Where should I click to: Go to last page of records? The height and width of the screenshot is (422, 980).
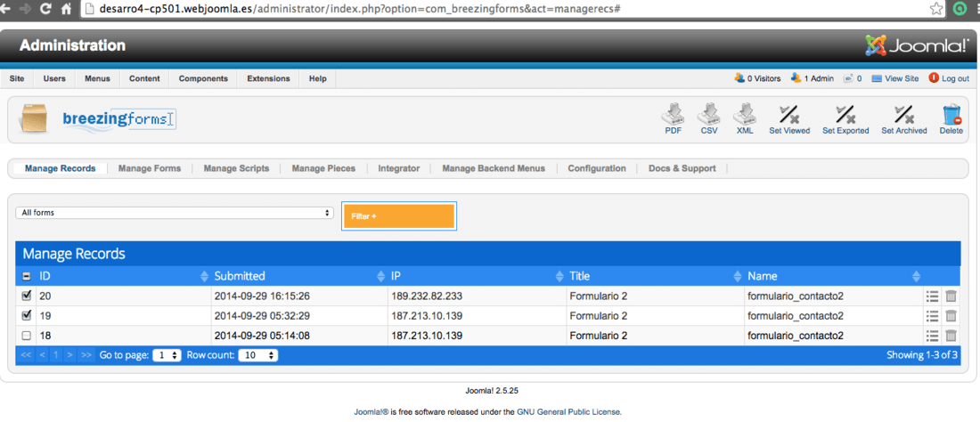point(87,355)
